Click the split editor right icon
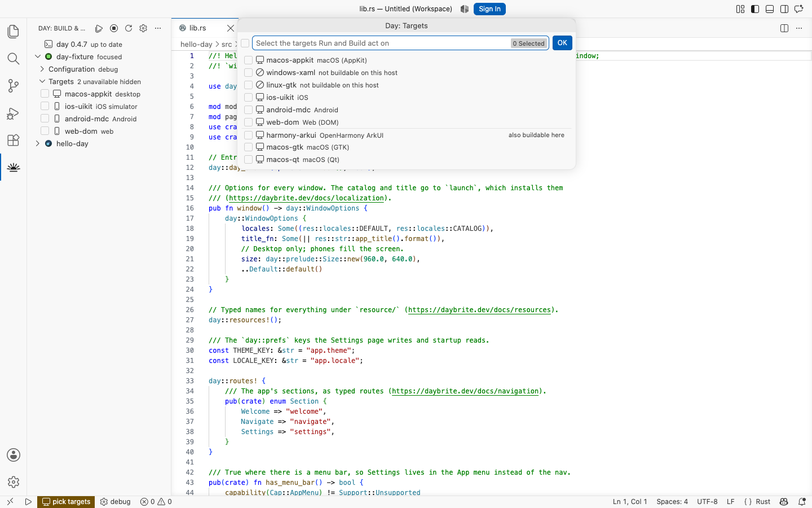 [x=784, y=28]
